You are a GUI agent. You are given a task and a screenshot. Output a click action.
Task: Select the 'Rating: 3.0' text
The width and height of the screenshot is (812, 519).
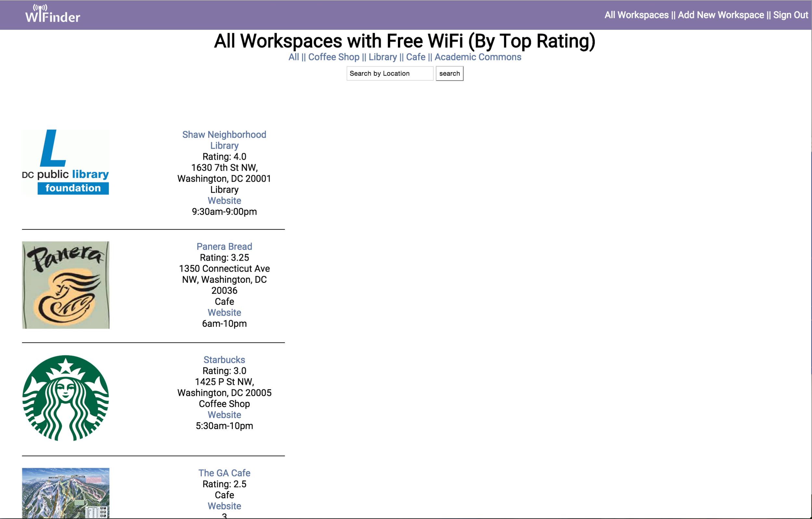224,371
